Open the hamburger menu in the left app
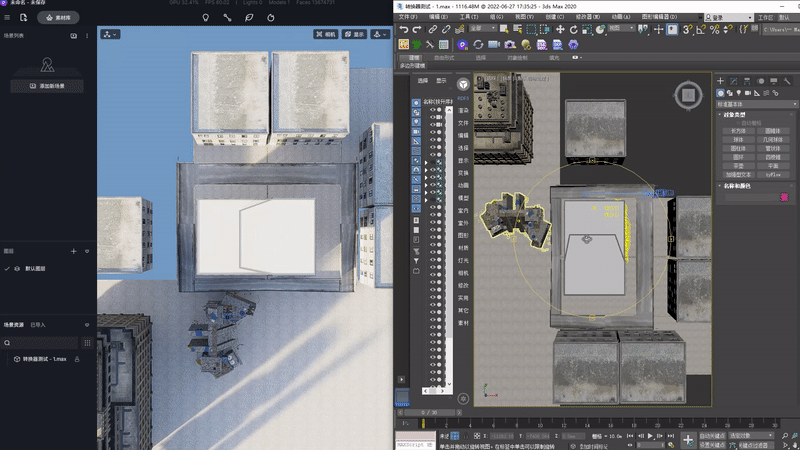The image size is (800, 450). coord(7,17)
